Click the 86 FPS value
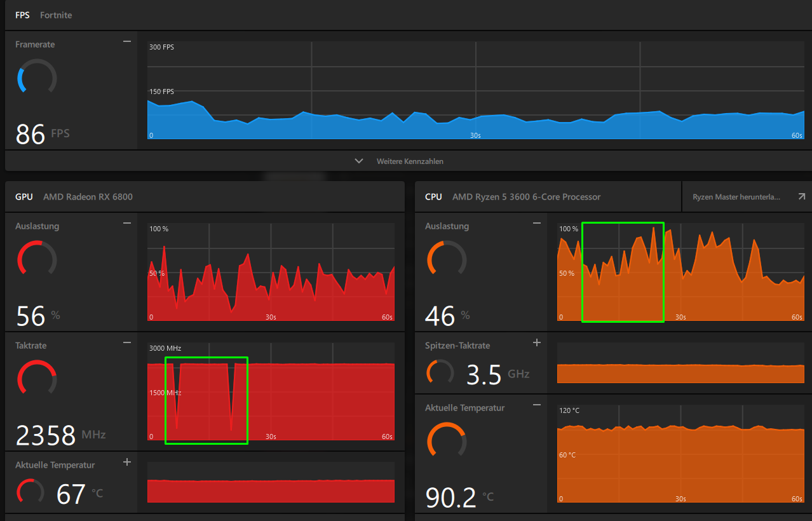812x521 pixels. click(x=43, y=134)
